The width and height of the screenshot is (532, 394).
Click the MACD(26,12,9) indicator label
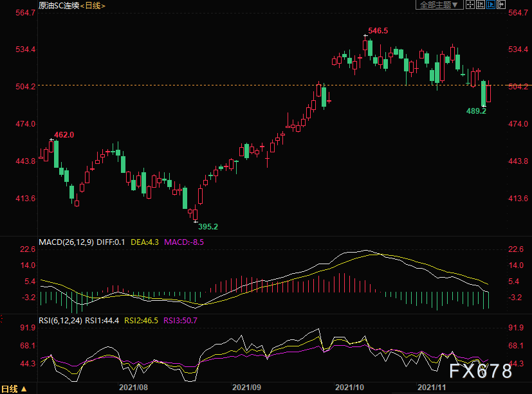66,242
